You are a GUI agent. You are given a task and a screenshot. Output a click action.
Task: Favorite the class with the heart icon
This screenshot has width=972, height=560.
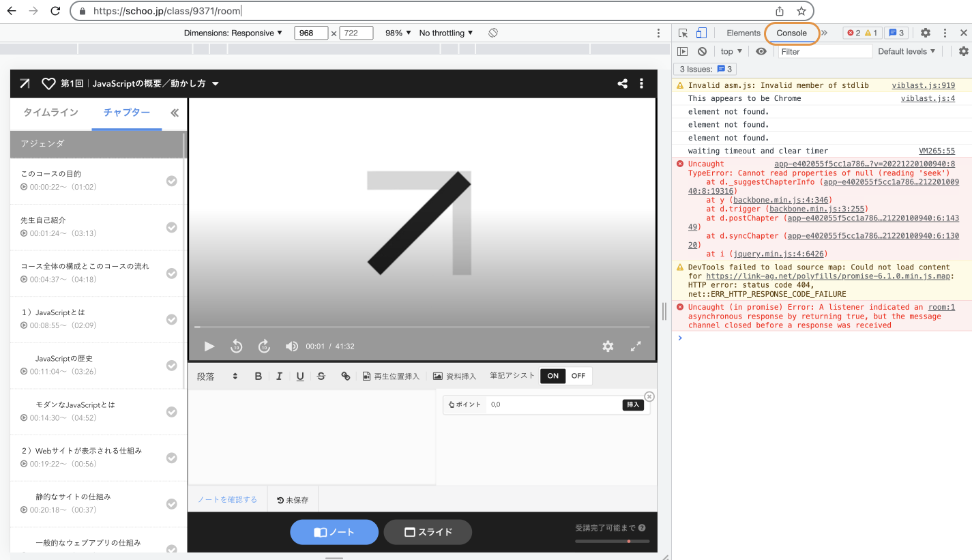pyautogui.click(x=48, y=83)
